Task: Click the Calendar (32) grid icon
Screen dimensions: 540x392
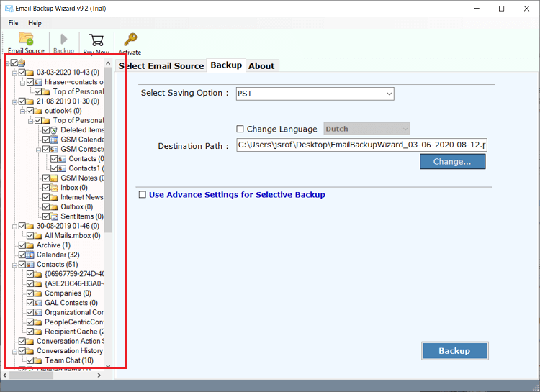Action: [x=30, y=255]
